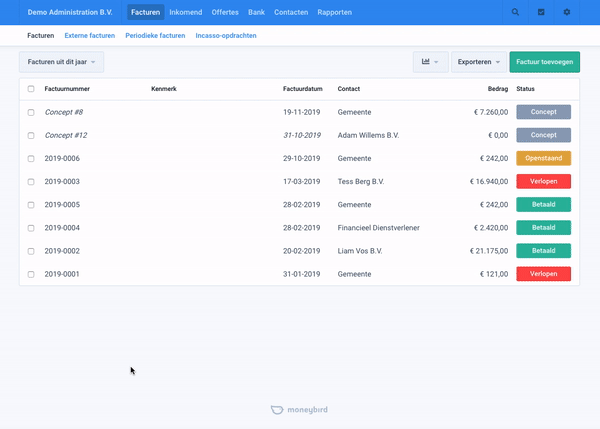Switch to Periodieke facturen tab
This screenshot has width=600, height=429.
[x=155, y=36]
